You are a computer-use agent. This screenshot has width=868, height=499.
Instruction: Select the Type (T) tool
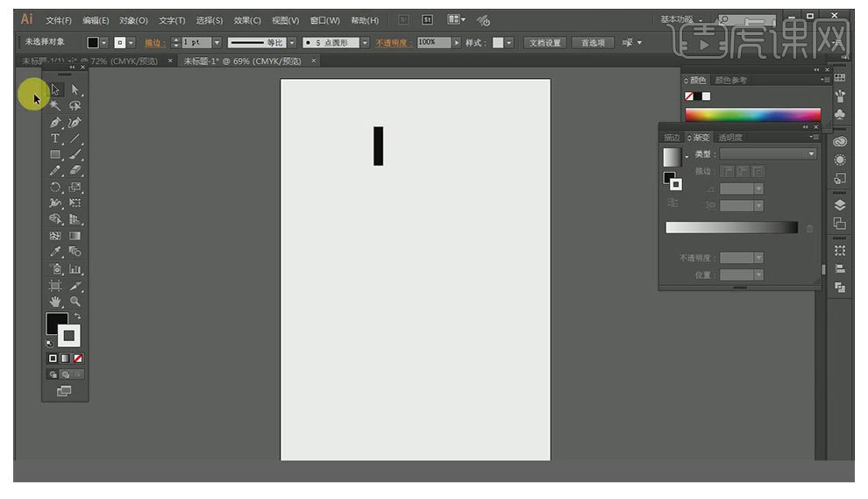[x=55, y=139]
